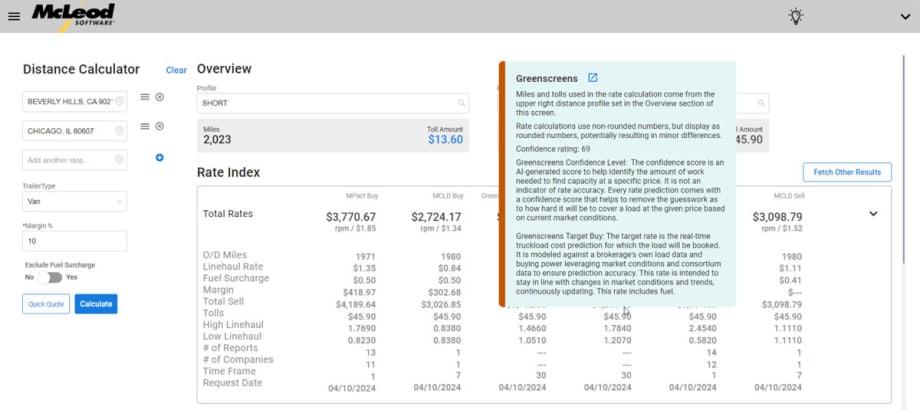Click the MCLD Sell column header
This screenshot has width=920, height=410.
pos(789,196)
